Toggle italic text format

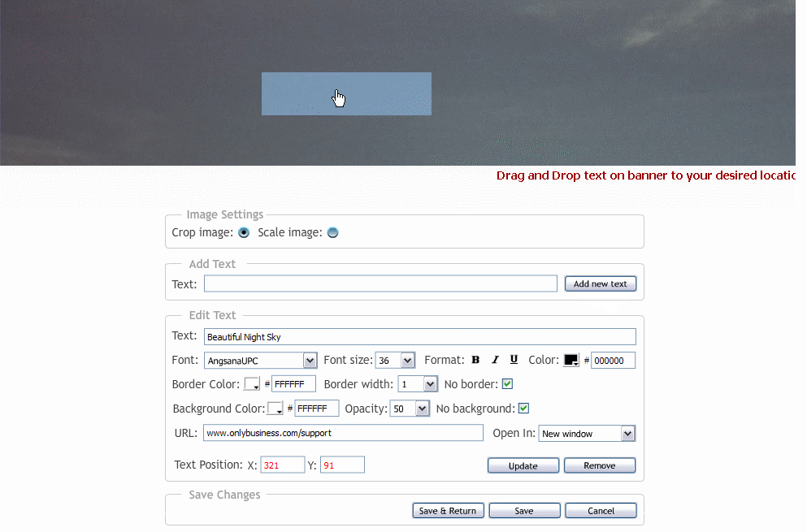coord(495,360)
